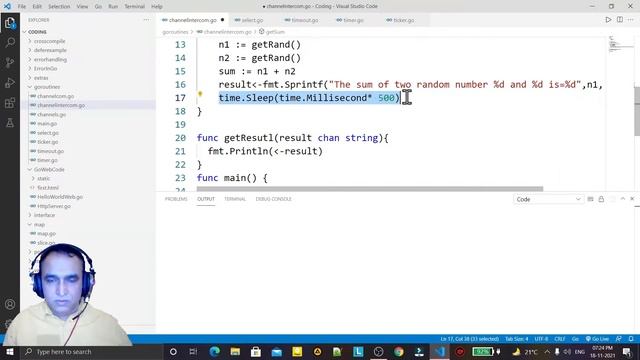Open Google Chrome from the taskbar
The image size is (640, 360).
[399, 352]
